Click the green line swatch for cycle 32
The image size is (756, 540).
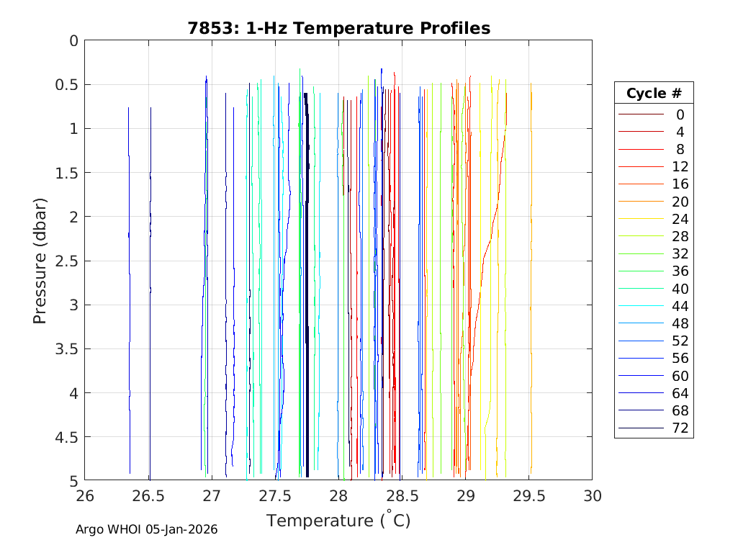click(641, 254)
